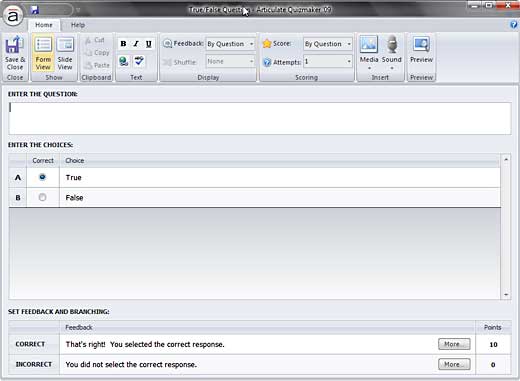This screenshot has height=381, width=520.
Task: Preview the question
Action: (421, 50)
